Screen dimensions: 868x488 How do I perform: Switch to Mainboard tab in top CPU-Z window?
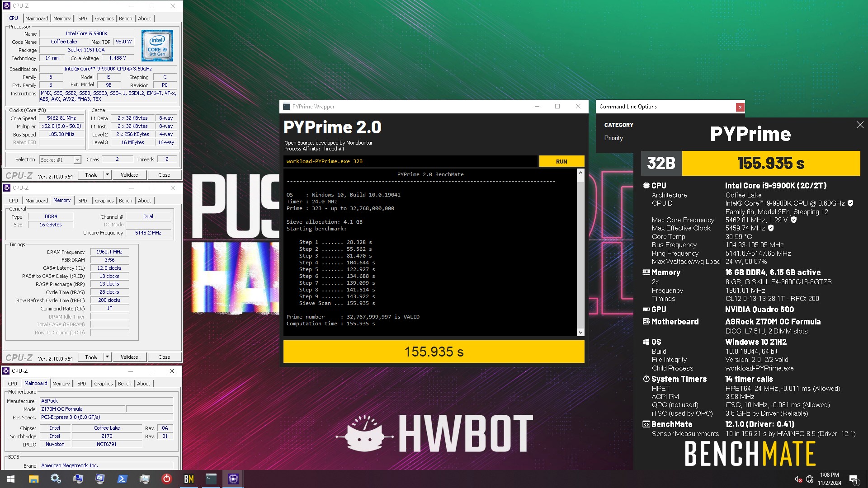(37, 19)
